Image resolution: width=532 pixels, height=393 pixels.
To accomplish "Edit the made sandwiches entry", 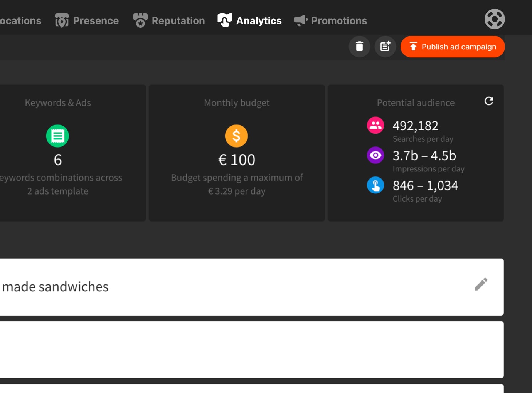I will [x=481, y=284].
